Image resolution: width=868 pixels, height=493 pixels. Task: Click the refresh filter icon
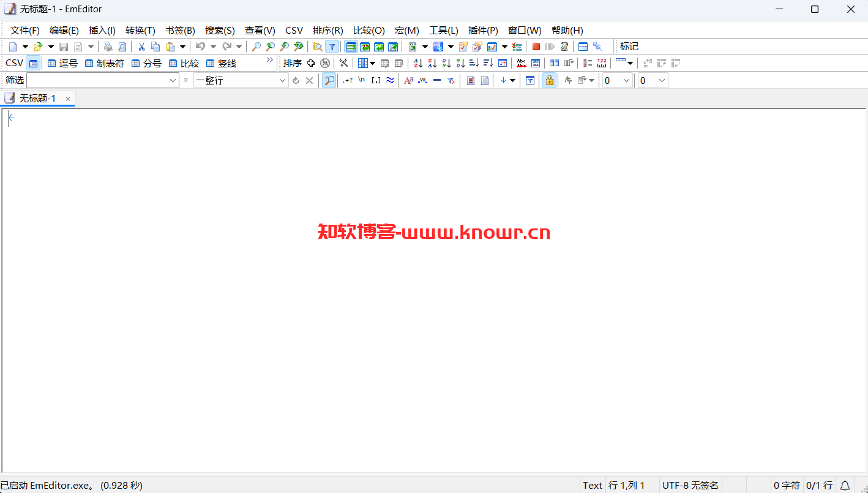click(x=296, y=80)
